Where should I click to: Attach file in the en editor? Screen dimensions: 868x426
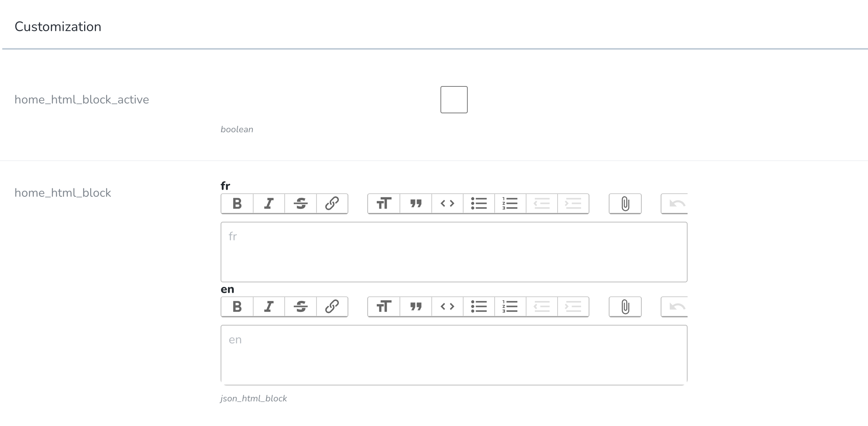625,307
